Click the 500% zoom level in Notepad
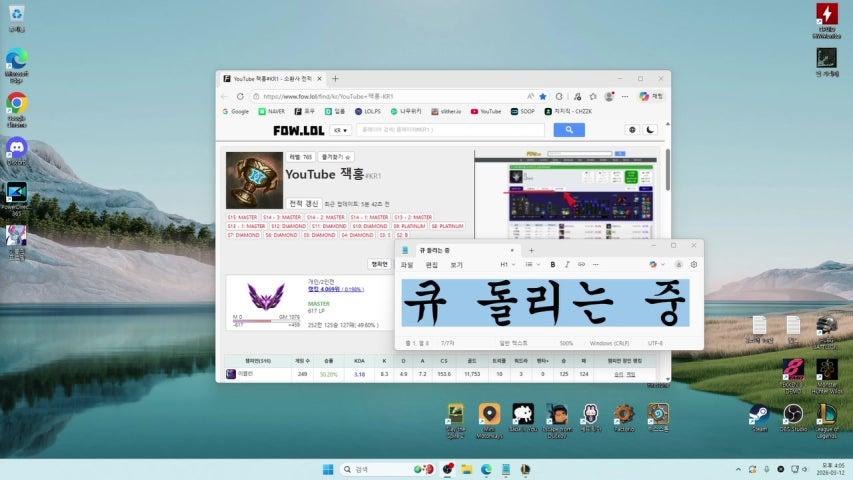The height and width of the screenshot is (480, 853). (x=566, y=343)
